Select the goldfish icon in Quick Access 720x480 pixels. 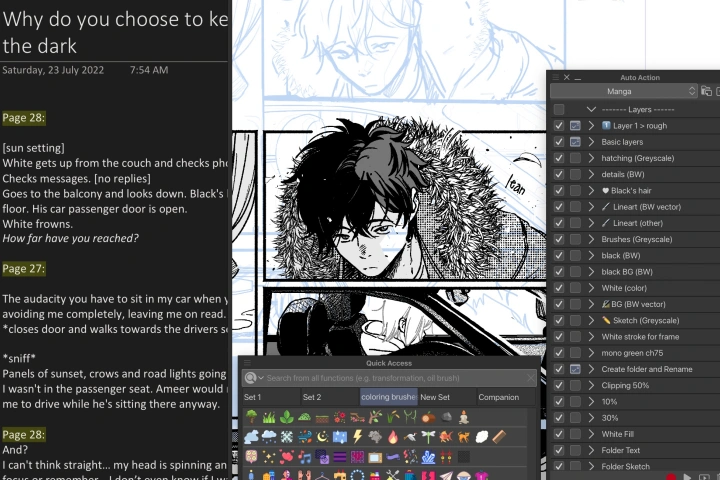(446, 436)
